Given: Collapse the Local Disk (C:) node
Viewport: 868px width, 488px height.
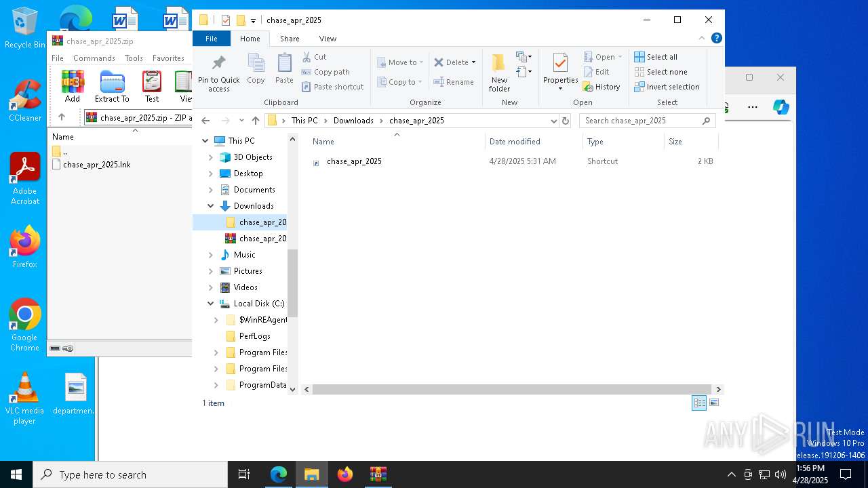Looking at the screenshot, I should (211, 304).
